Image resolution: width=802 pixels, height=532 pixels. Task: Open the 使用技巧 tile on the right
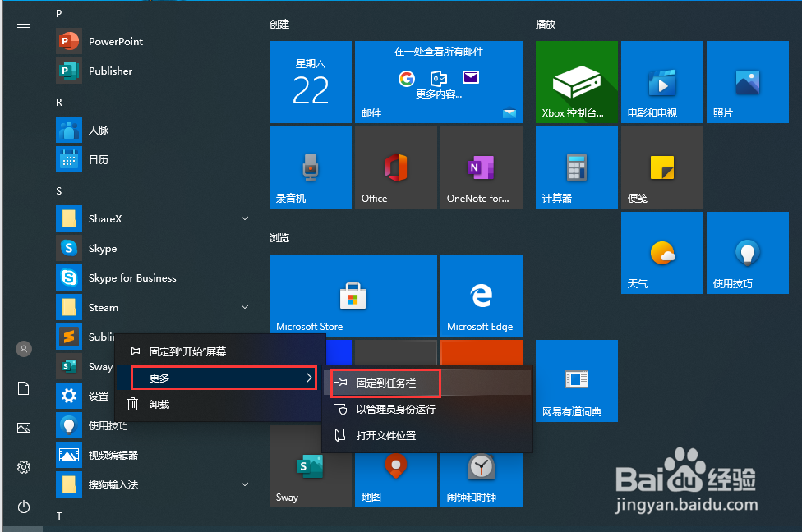click(x=747, y=253)
